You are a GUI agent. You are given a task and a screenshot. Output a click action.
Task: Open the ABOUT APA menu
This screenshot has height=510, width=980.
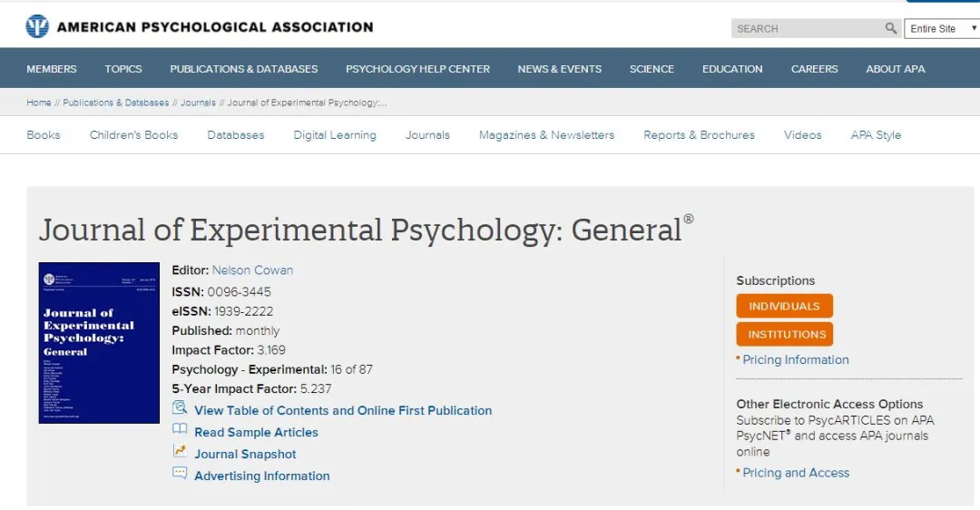pyautogui.click(x=895, y=69)
